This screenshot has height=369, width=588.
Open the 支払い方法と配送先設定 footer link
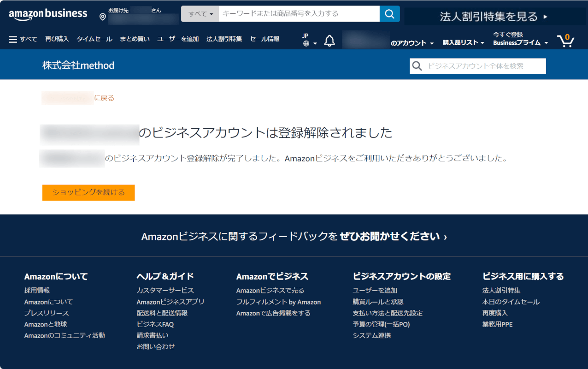[x=388, y=313]
